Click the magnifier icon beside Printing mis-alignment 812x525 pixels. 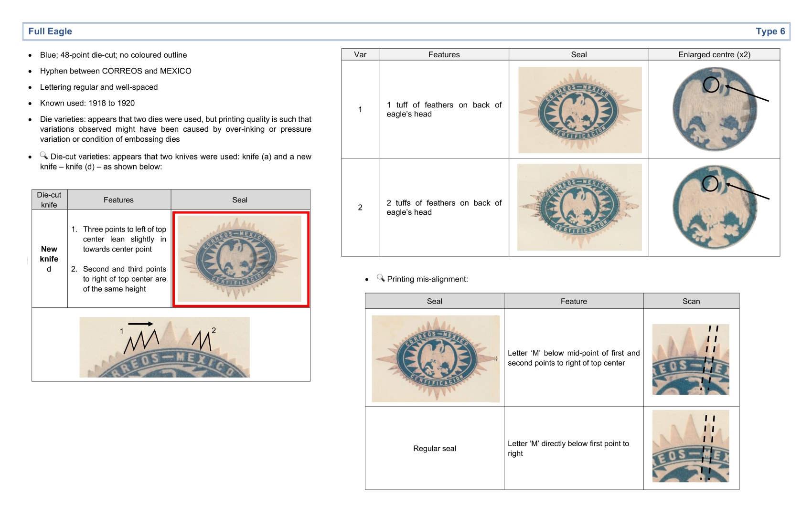pyautogui.click(x=381, y=278)
